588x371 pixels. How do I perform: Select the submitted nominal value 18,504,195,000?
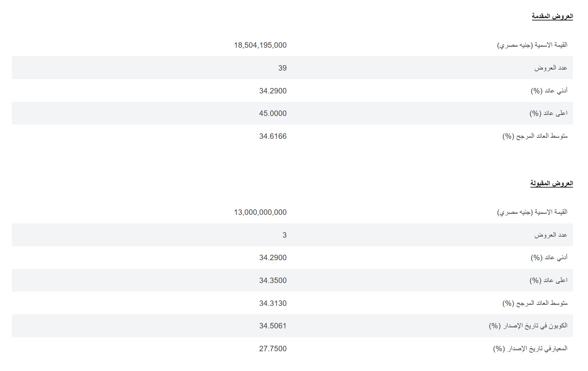click(x=260, y=45)
